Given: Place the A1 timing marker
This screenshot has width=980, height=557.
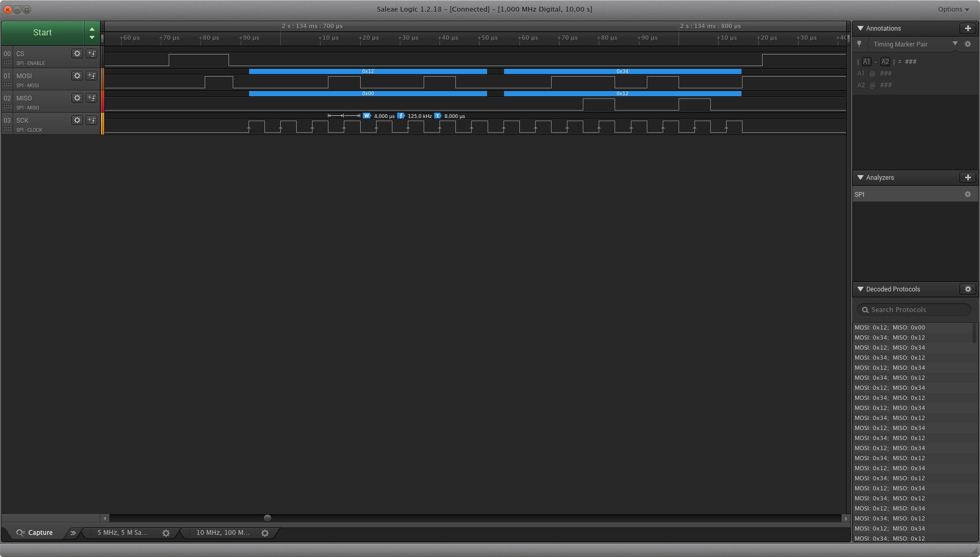Looking at the screenshot, I should pyautogui.click(x=867, y=61).
